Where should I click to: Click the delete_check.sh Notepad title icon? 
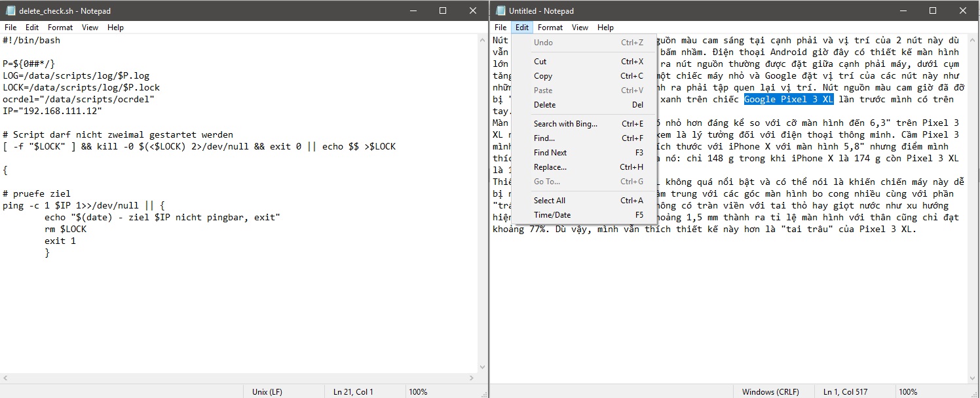10,10
